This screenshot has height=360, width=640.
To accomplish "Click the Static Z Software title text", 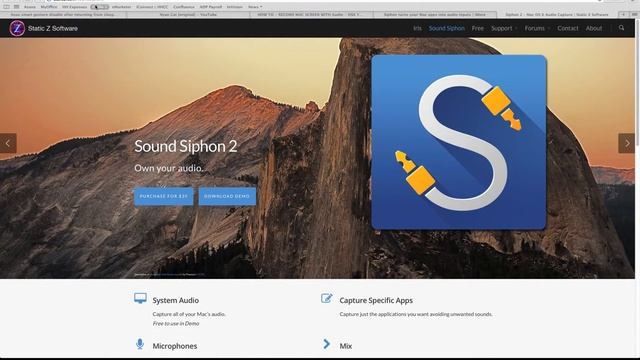I will (x=53, y=28).
